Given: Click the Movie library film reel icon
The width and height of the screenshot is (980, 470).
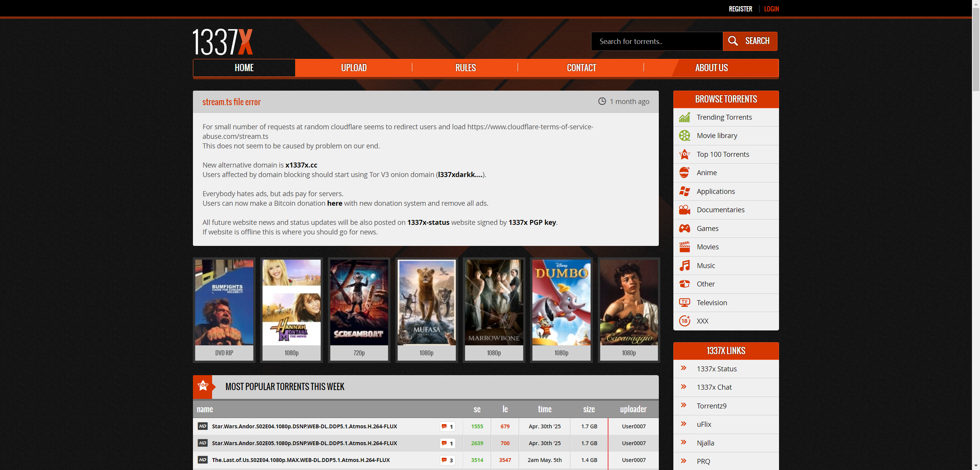Looking at the screenshot, I should 684,136.
